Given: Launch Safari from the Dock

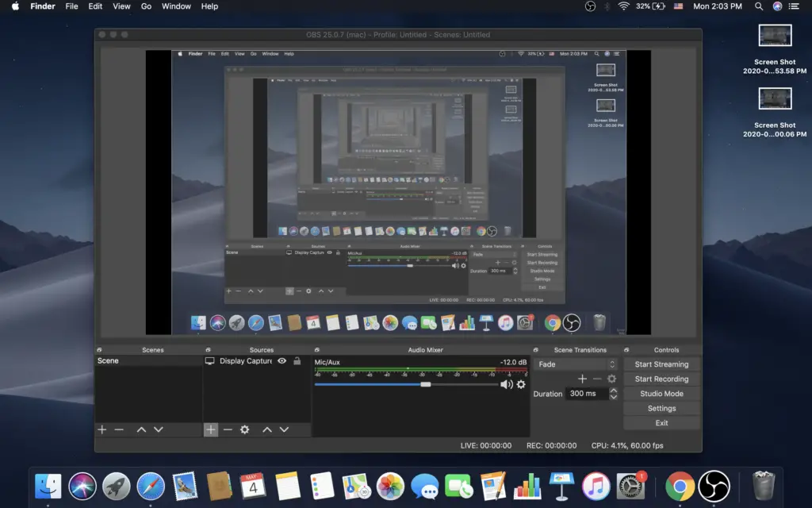Looking at the screenshot, I should [151, 487].
